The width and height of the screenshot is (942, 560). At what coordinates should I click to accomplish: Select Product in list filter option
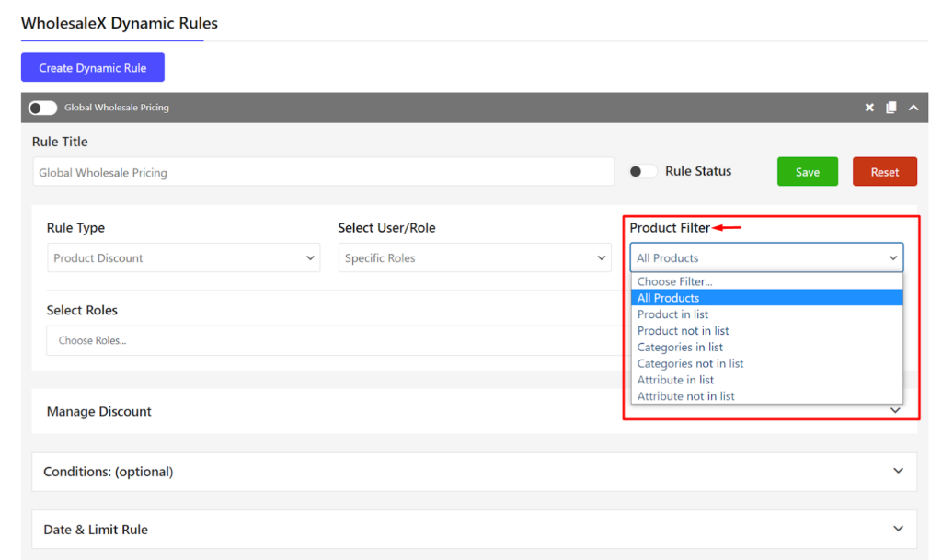[766, 314]
